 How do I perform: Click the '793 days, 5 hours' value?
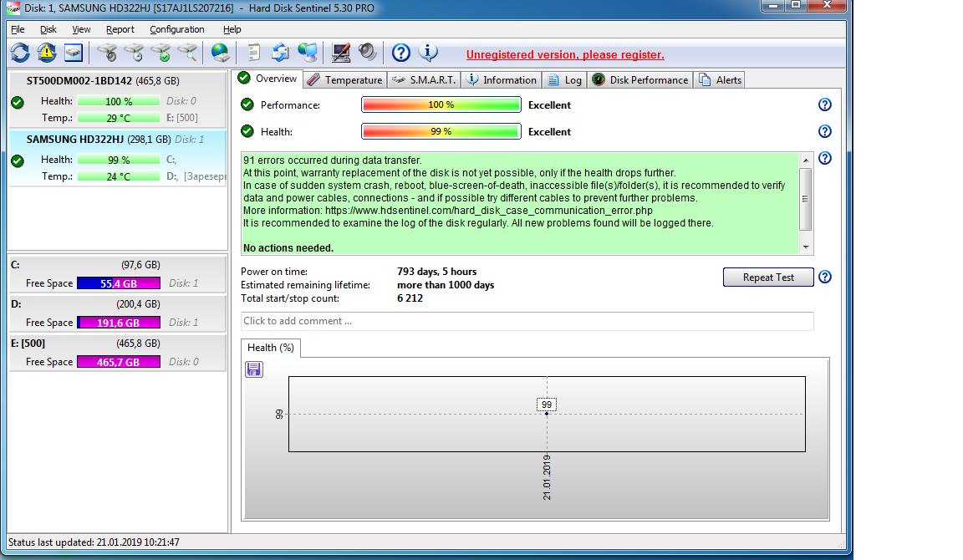436,272
